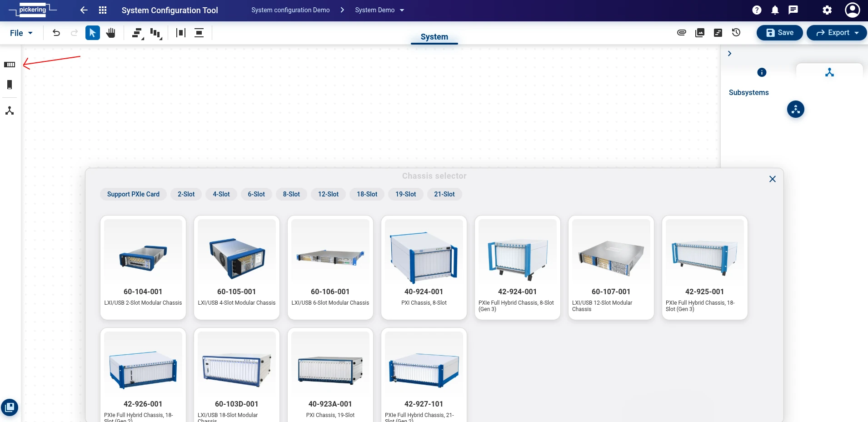
Task: Open the align left options
Action: (x=138, y=33)
